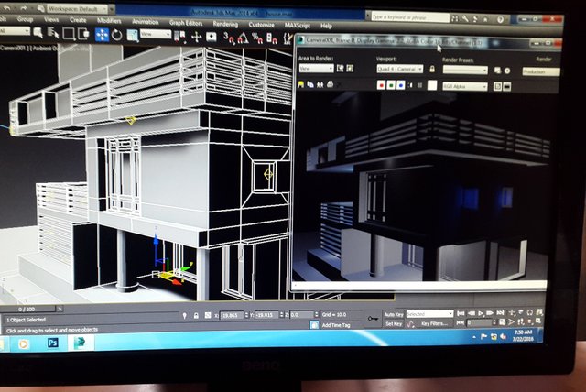Click the Select and Manipulate crosshair icon

click(x=196, y=37)
